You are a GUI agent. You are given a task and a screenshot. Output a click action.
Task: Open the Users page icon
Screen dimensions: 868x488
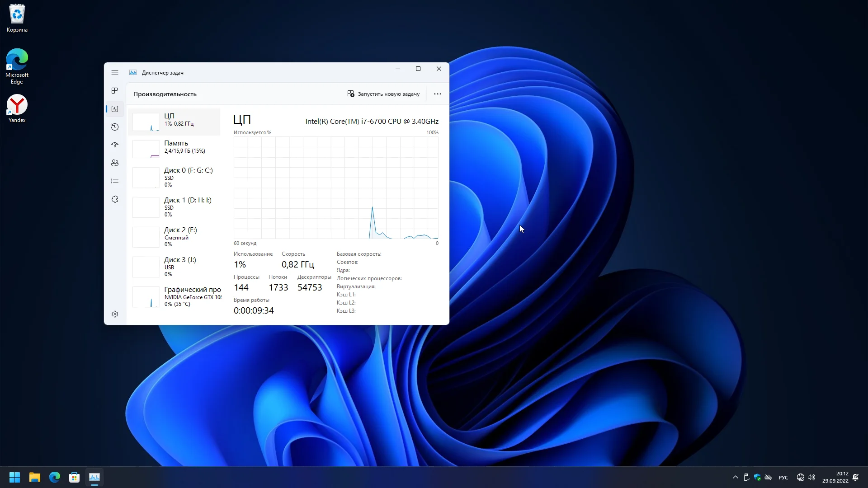coord(115,163)
